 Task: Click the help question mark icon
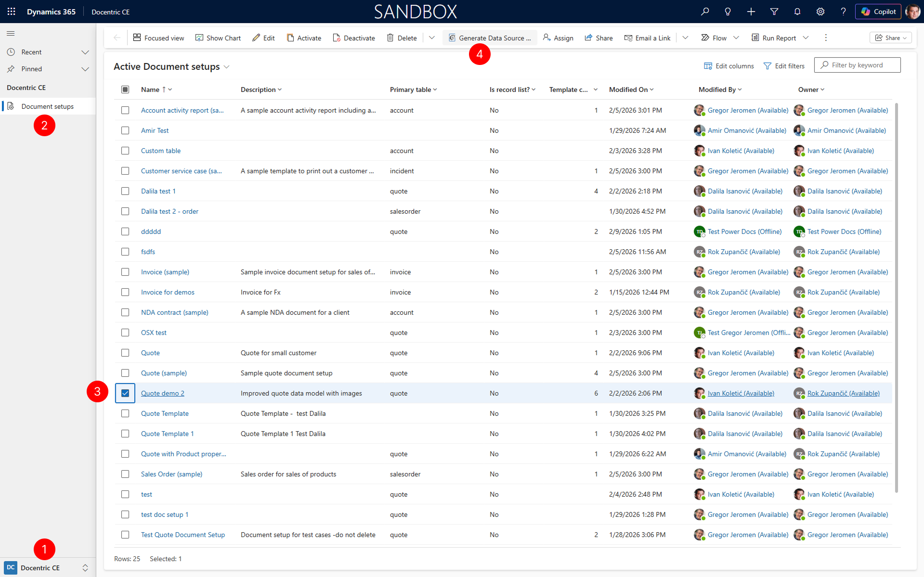pyautogui.click(x=843, y=12)
